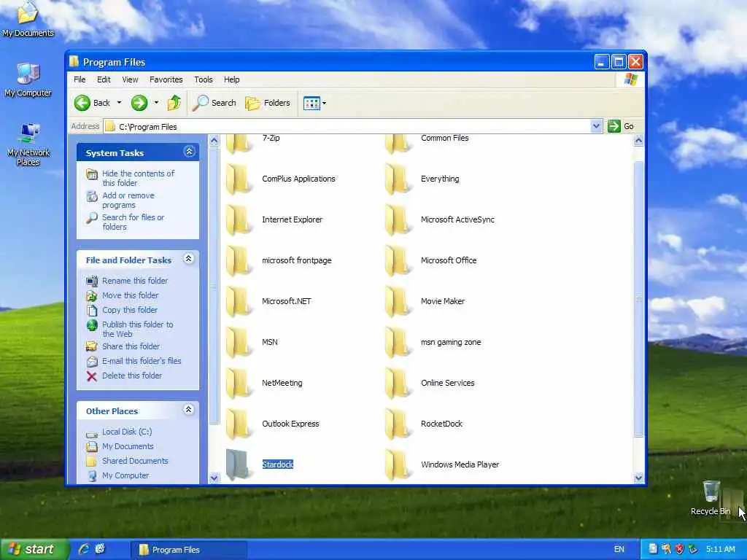Toggle the Folders pane
Screen dimensions: 747x560
pyautogui.click(x=267, y=103)
